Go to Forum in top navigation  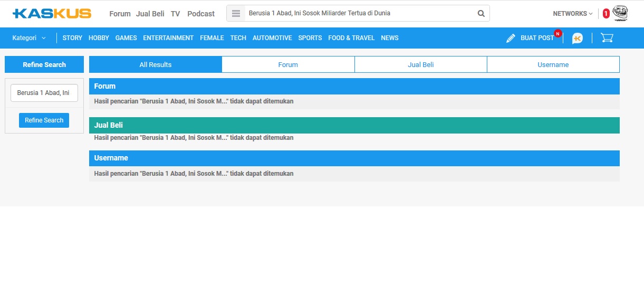120,14
